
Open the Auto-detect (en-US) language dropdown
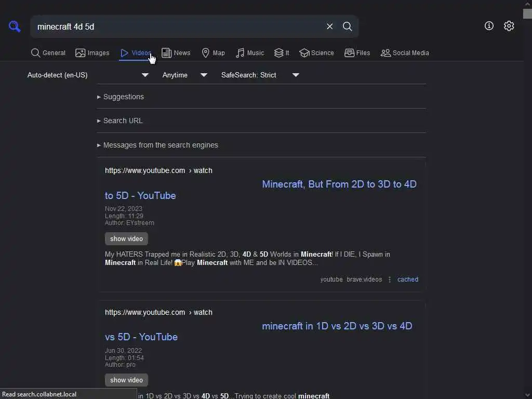(x=88, y=75)
